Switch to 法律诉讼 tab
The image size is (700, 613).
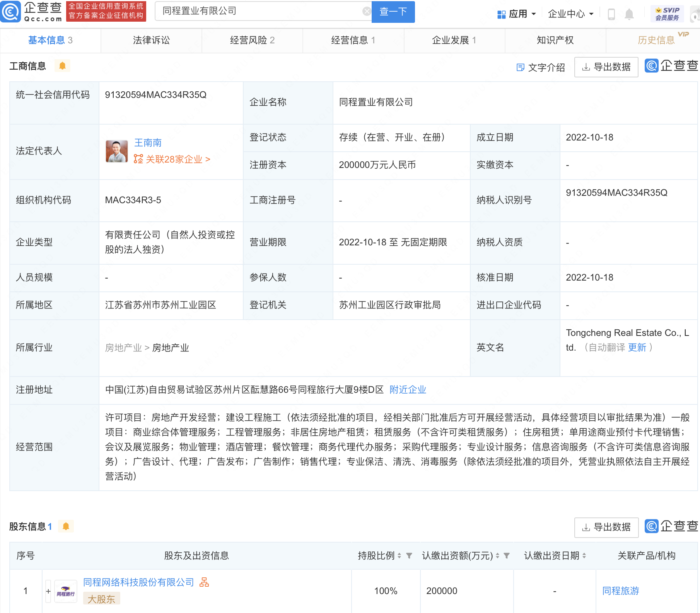[x=151, y=40]
